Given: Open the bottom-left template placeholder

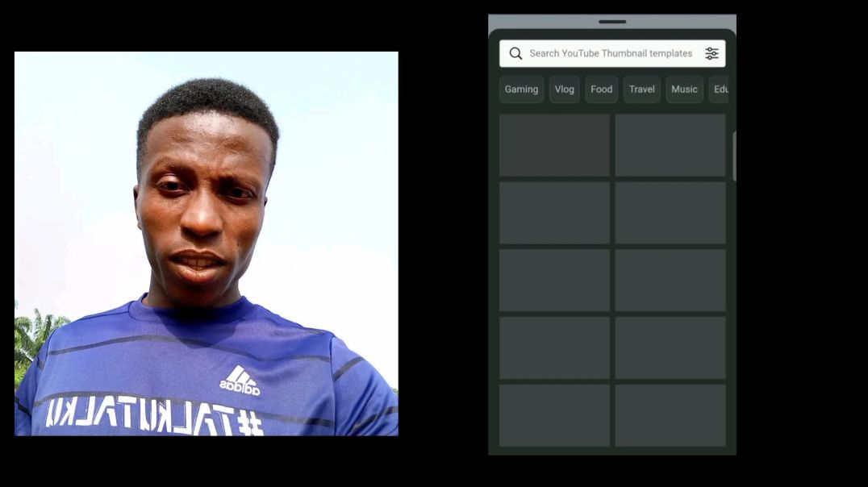Looking at the screenshot, I should pyautogui.click(x=554, y=414).
